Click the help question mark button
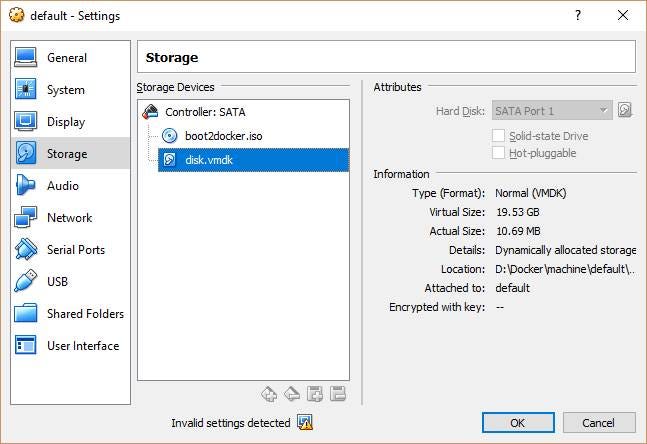 578,15
